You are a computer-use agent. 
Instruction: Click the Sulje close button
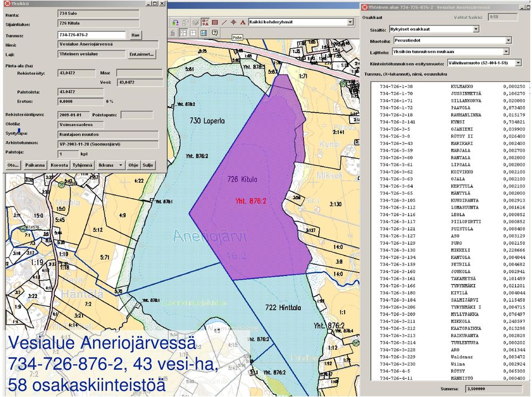coord(148,165)
